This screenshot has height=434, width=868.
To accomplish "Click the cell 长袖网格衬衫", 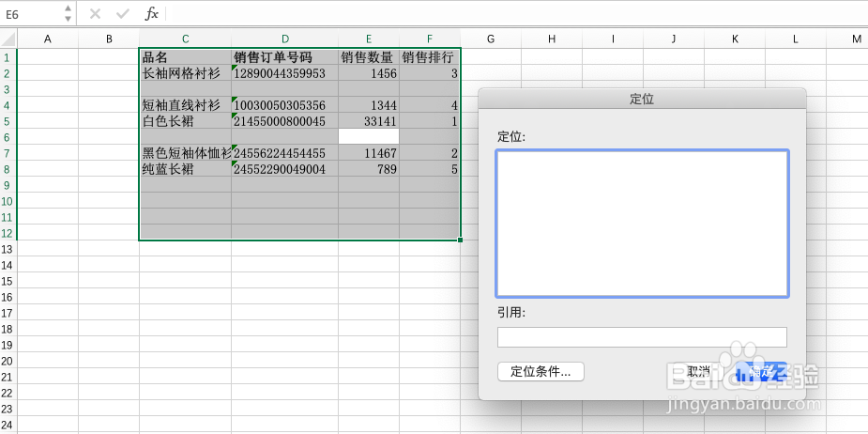I will click(x=186, y=73).
